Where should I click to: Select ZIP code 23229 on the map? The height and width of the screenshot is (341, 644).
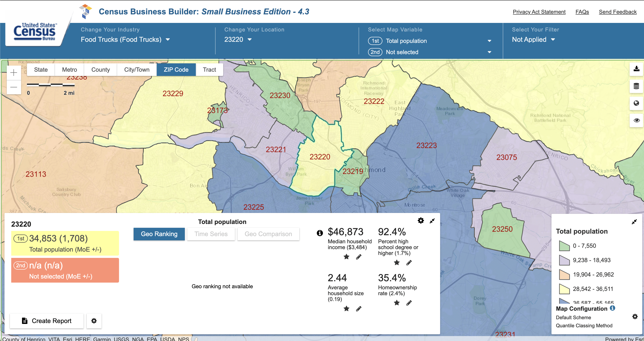[173, 94]
